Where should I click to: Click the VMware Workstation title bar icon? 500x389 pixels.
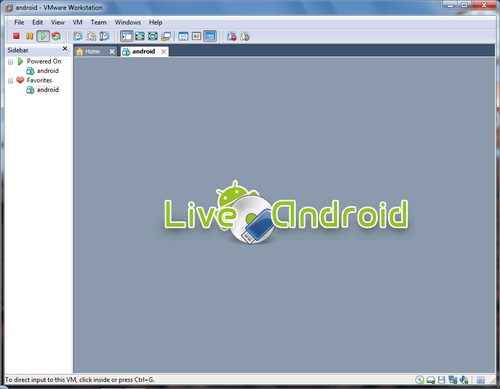(x=9, y=8)
